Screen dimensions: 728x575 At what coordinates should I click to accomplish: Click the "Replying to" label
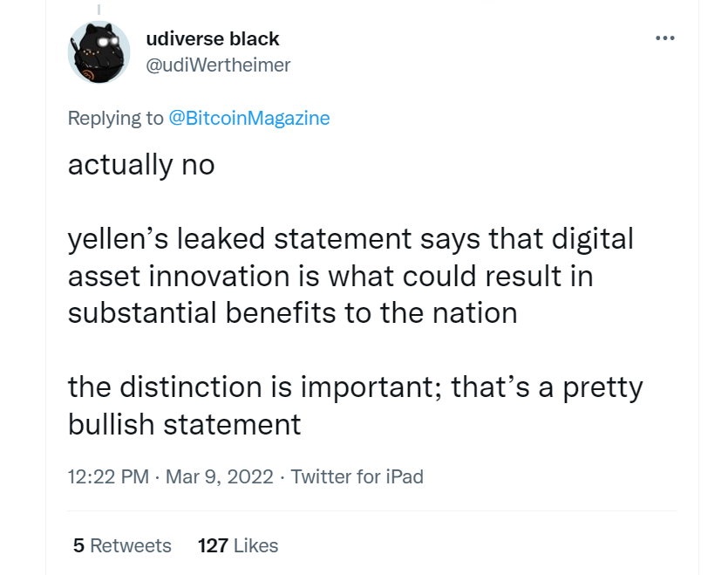pos(115,119)
